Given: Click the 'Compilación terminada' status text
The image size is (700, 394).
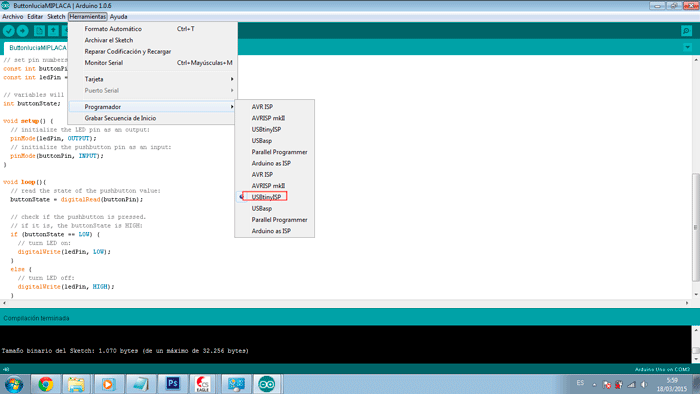Looking at the screenshot, I should [x=36, y=318].
